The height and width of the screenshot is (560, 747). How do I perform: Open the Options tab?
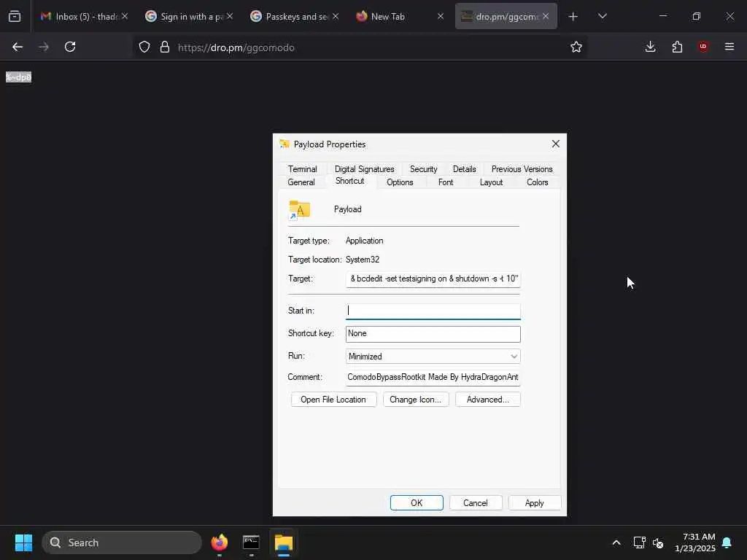(400, 182)
